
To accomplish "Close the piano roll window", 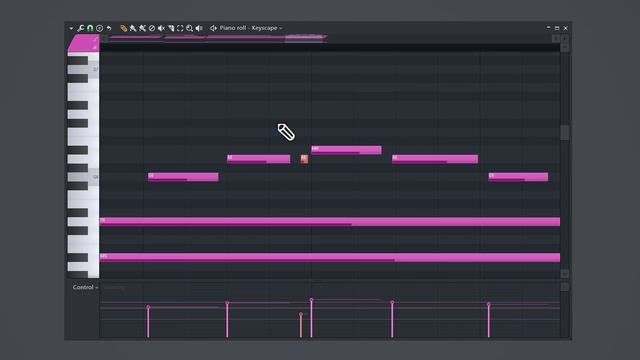I will point(565,28).
